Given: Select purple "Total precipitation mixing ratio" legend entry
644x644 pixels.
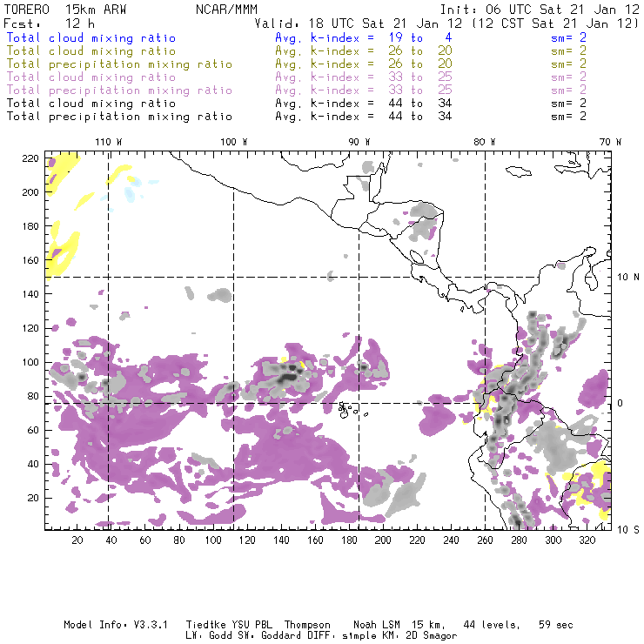Looking at the screenshot, I should (x=119, y=90).
